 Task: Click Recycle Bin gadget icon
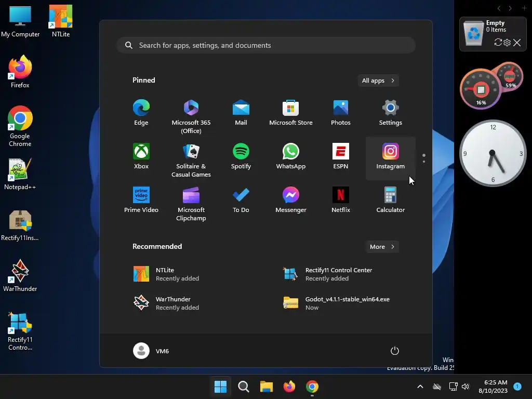474,33
